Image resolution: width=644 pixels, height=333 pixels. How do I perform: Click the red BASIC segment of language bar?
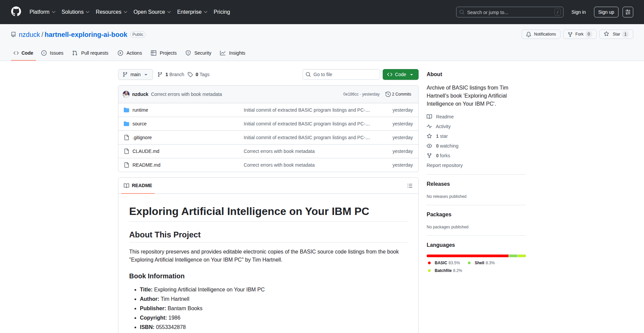pos(467,256)
